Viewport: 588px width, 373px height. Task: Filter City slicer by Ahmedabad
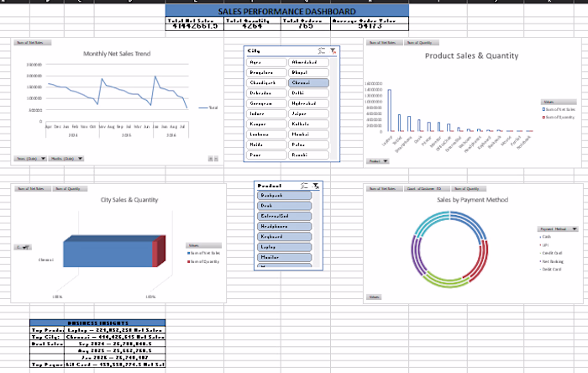click(308, 62)
